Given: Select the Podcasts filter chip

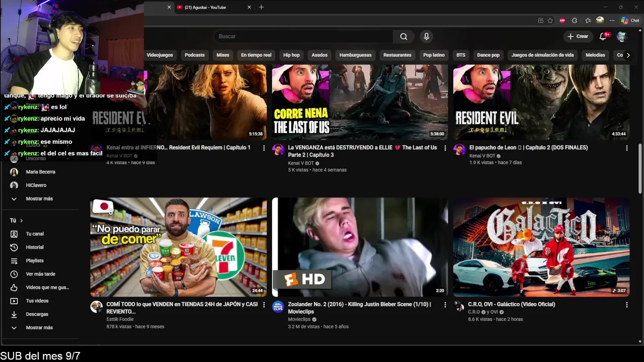Looking at the screenshot, I should pos(195,55).
